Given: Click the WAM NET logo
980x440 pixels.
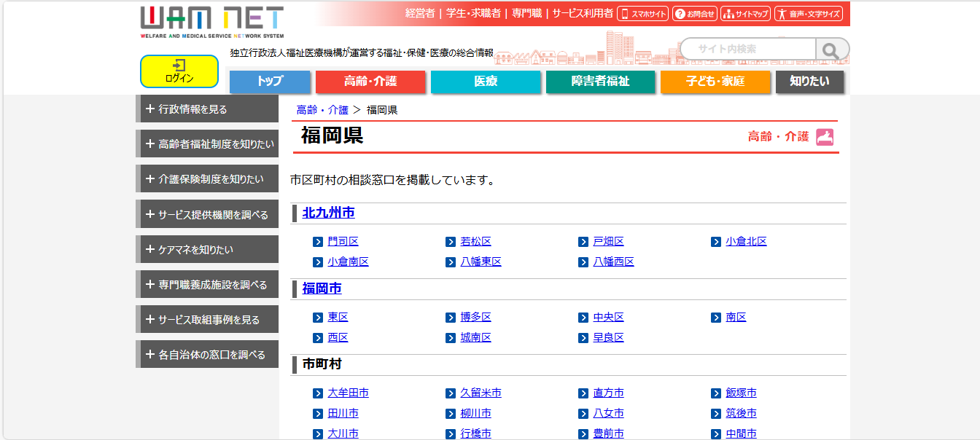Looking at the screenshot, I should (x=212, y=21).
